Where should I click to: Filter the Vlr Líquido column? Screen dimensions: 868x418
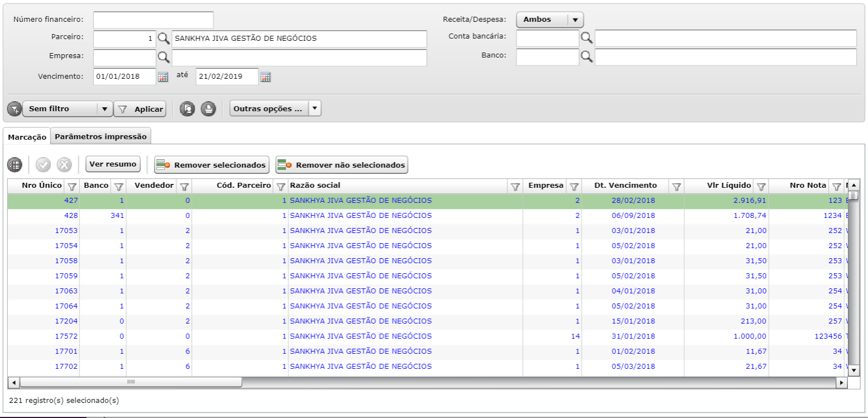coord(760,187)
